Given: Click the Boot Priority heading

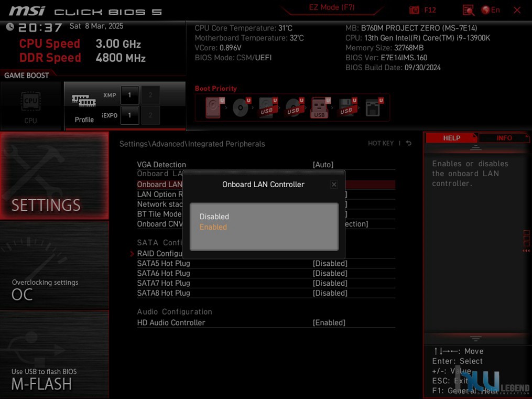Looking at the screenshot, I should pos(216,89).
